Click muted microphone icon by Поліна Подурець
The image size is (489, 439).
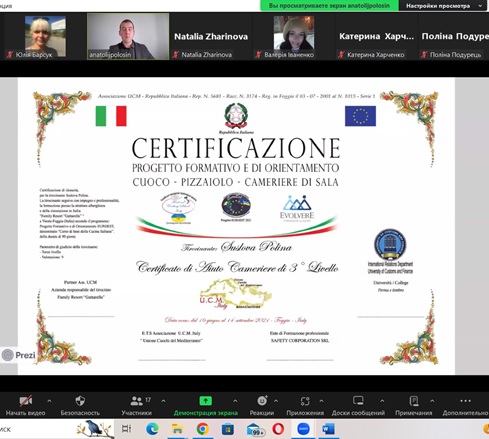pos(424,54)
